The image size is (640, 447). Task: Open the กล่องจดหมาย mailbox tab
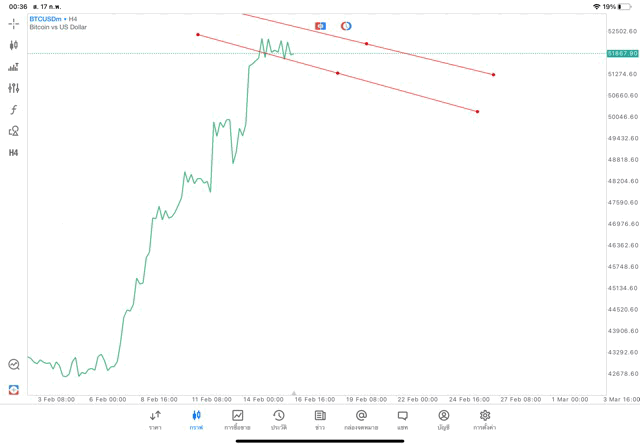point(361,419)
